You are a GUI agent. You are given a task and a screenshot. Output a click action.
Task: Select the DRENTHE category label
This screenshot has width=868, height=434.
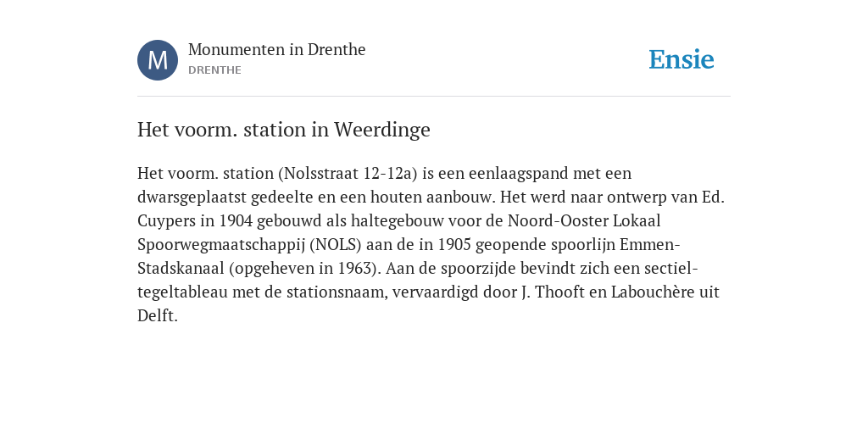pyautogui.click(x=214, y=70)
